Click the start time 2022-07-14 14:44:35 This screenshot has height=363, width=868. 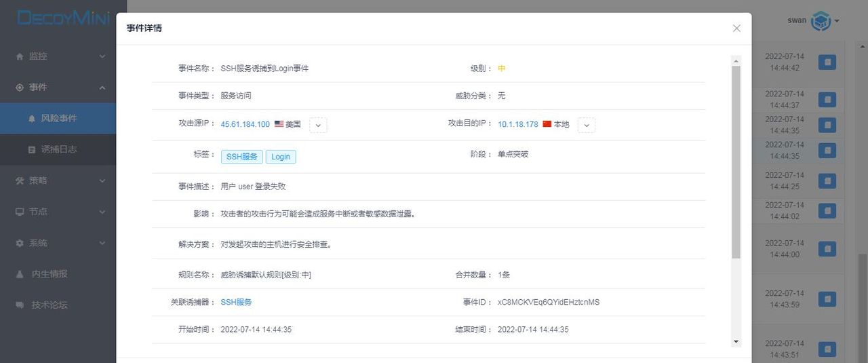(x=256, y=329)
